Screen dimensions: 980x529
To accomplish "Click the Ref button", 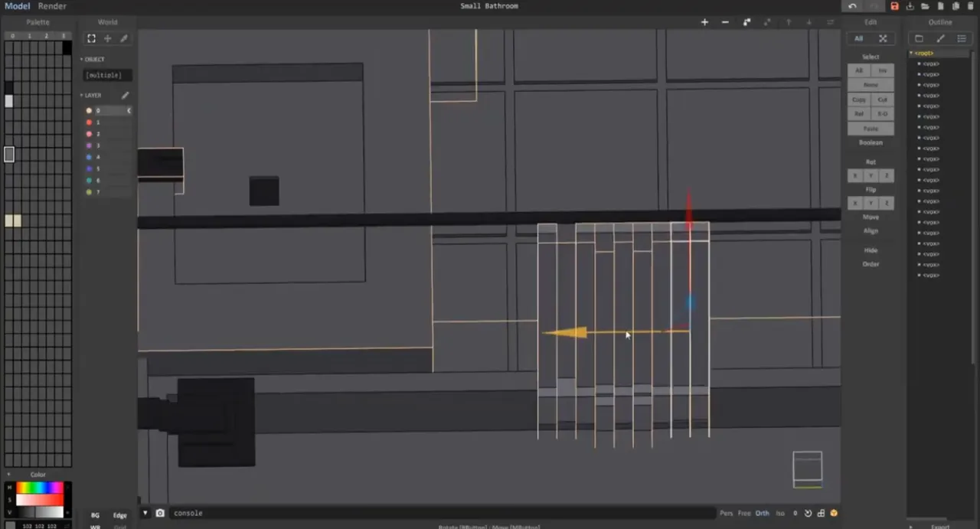I will click(x=859, y=114).
